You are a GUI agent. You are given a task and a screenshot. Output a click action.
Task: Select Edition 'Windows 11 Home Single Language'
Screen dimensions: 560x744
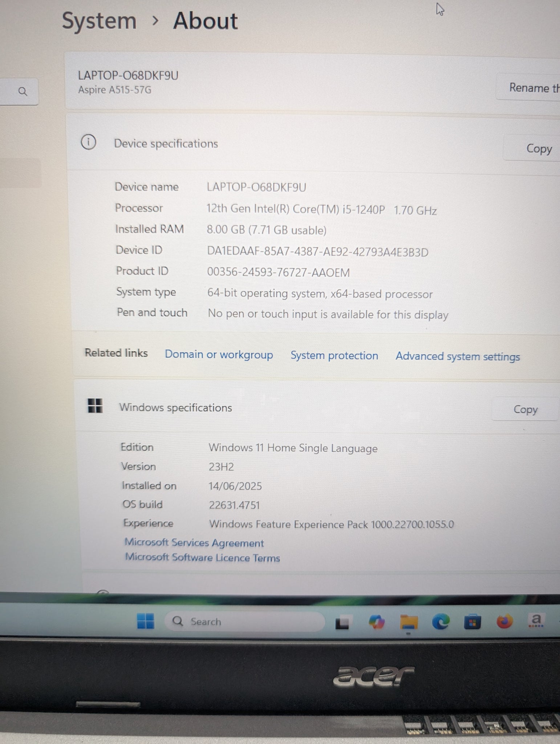click(293, 448)
